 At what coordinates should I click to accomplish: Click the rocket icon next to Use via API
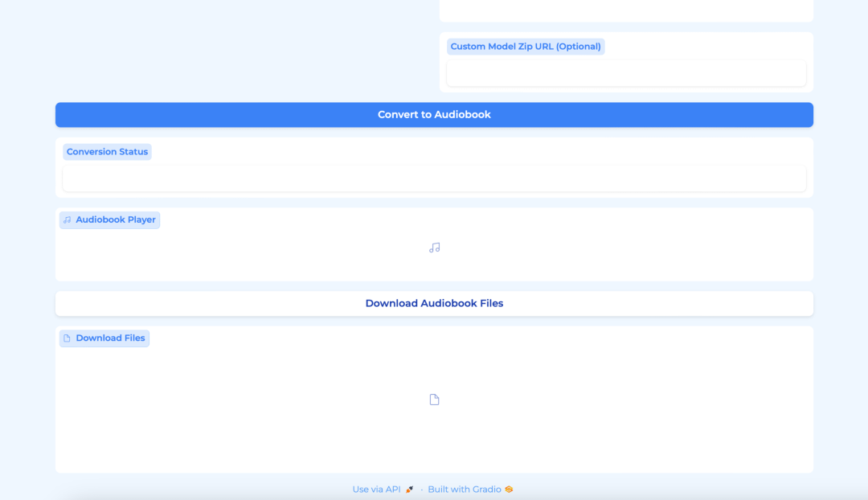click(x=409, y=490)
